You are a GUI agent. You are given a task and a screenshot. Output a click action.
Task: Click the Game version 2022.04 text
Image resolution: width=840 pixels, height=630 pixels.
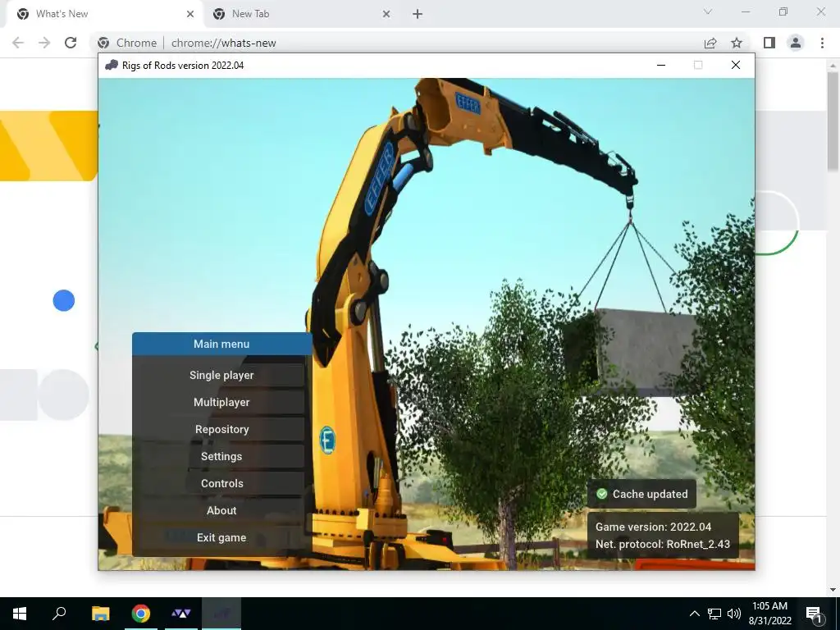653,527
